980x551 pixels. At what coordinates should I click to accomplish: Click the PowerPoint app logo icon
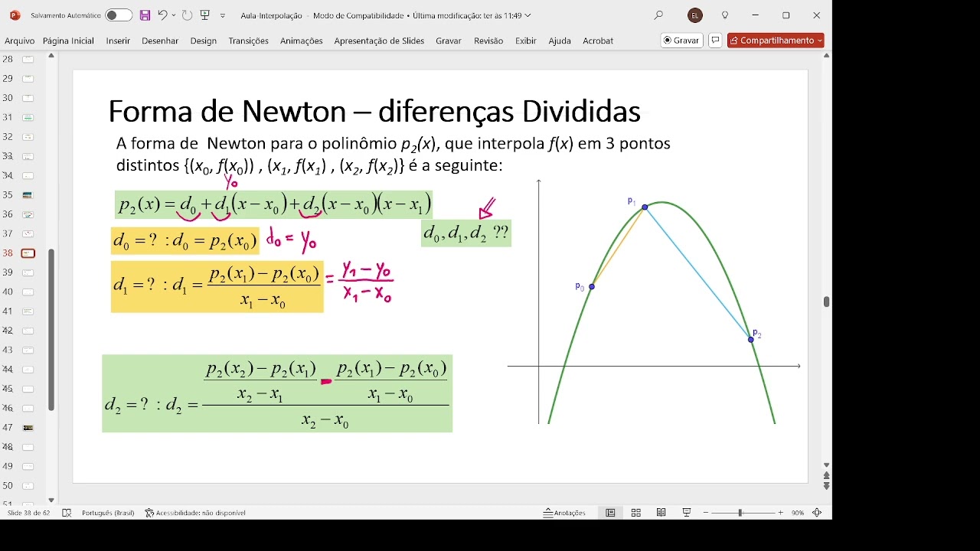[x=15, y=15]
